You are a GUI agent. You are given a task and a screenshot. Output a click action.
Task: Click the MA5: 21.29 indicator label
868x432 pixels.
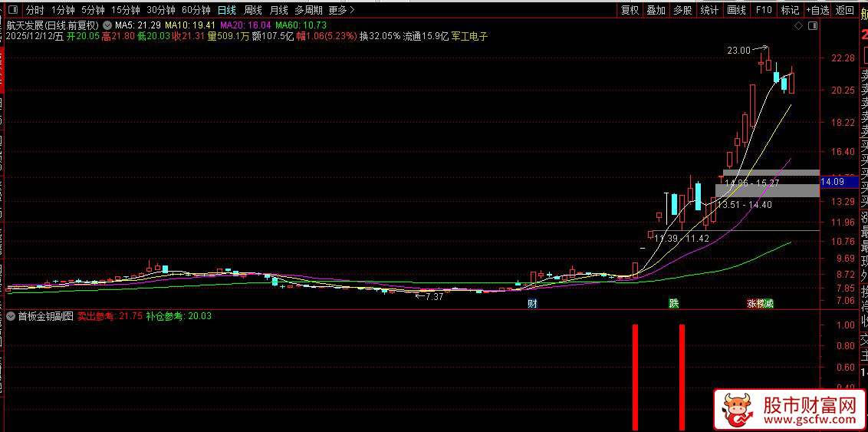pyautogui.click(x=138, y=25)
